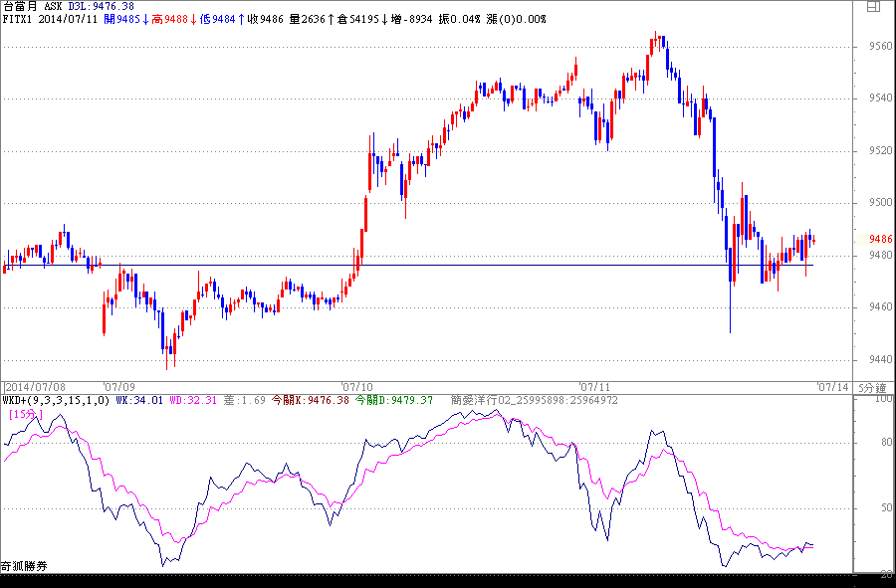The width and height of the screenshot is (896, 588).
Task: Click the magenta WD:32.31 indicator value
Action: [x=191, y=400]
